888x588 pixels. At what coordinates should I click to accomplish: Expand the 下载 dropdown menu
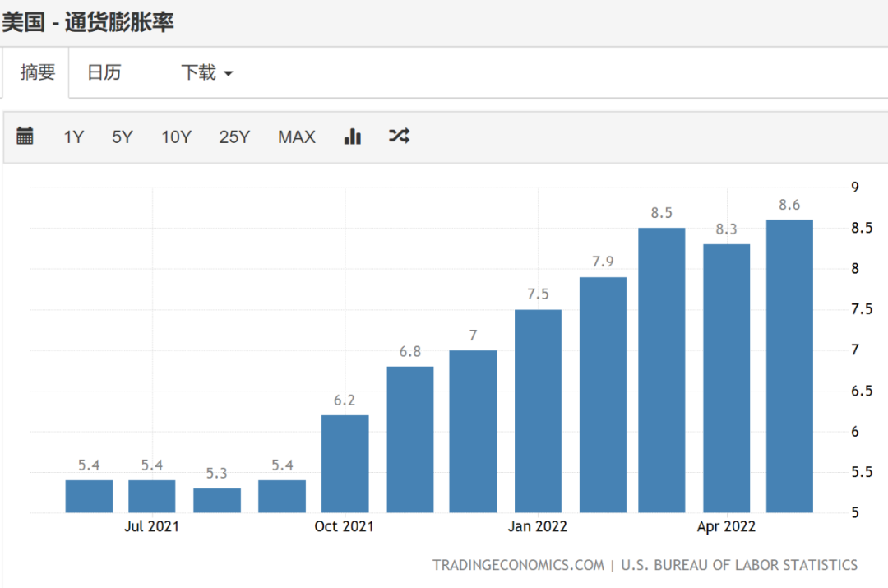click(206, 72)
